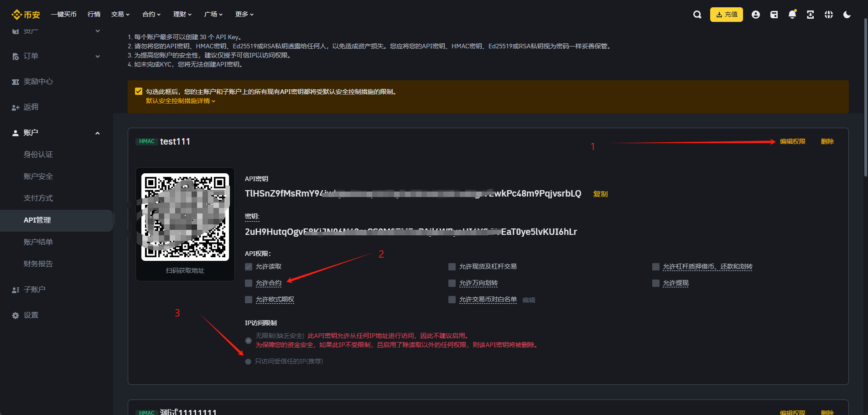Image resolution: width=868 pixels, height=415 pixels.
Task: Click the 币安 logo
Action: click(x=26, y=15)
